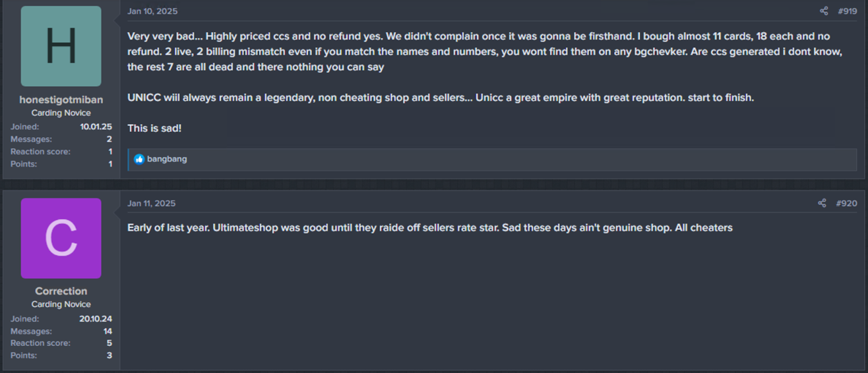Screen dimensions: 868x373
Task: Click the share icon on post #920
Action: (824, 202)
